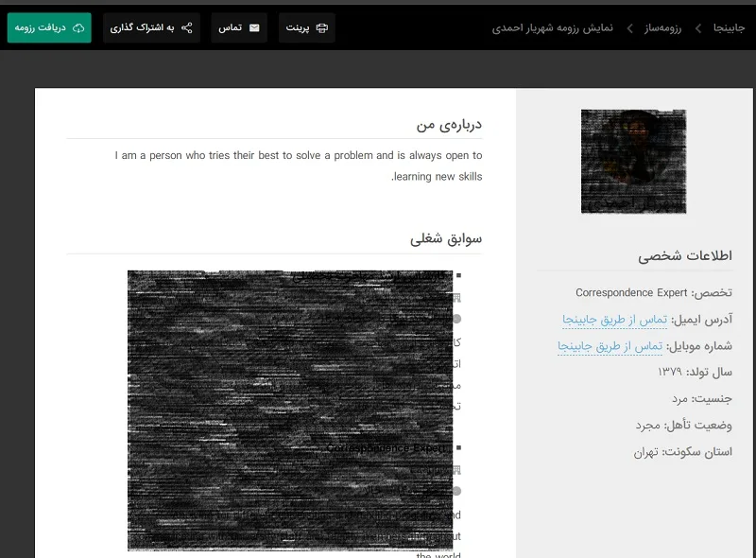This screenshot has height=558, width=756.
Task: Click the birth year text سال تولد: ۱۳۷۹
Action: 695,373
